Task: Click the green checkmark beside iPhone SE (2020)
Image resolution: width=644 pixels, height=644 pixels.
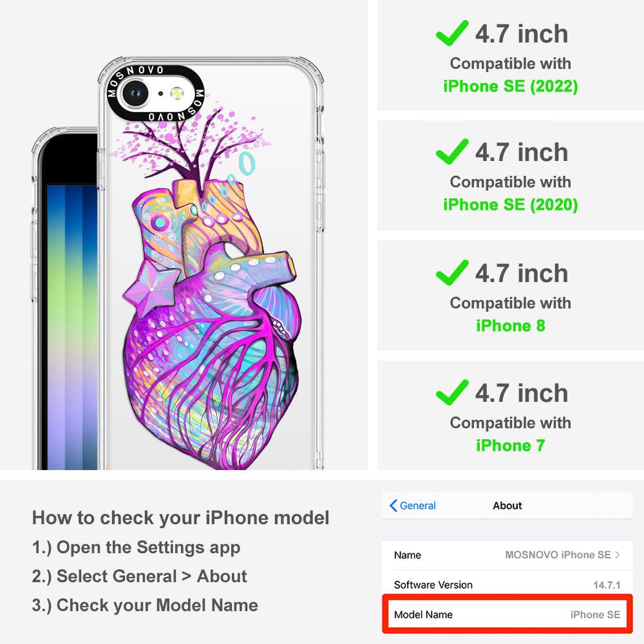Action: point(452,151)
